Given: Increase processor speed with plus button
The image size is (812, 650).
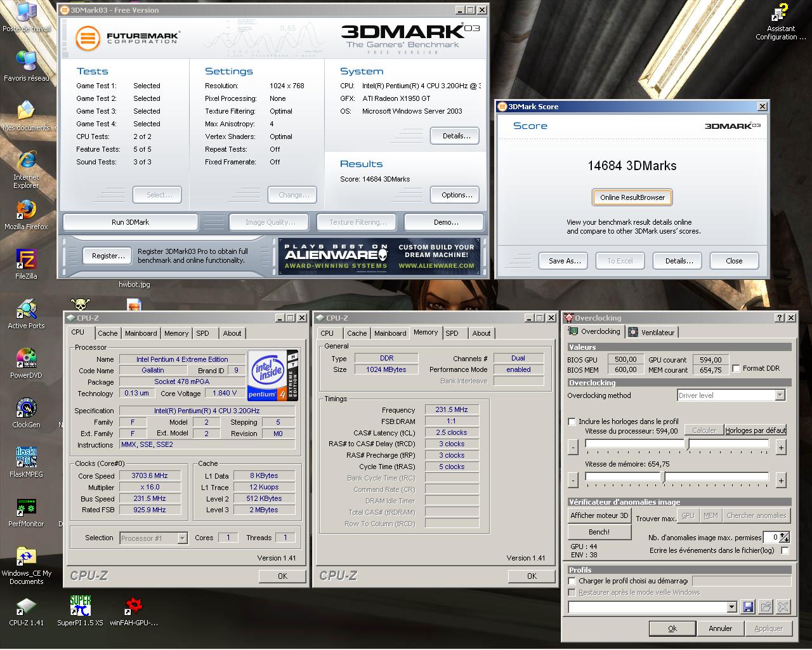Looking at the screenshot, I should click(x=781, y=448).
